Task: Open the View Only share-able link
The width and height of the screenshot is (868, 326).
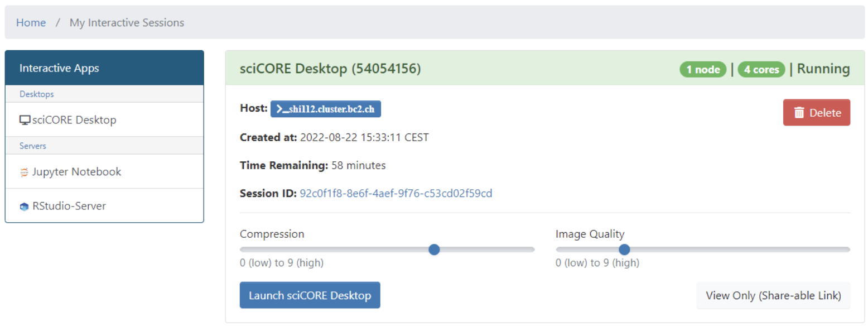Action: click(773, 295)
